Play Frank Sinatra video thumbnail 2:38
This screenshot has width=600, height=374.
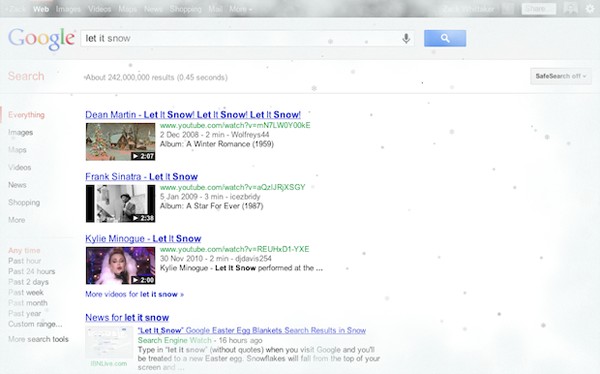click(121, 204)
